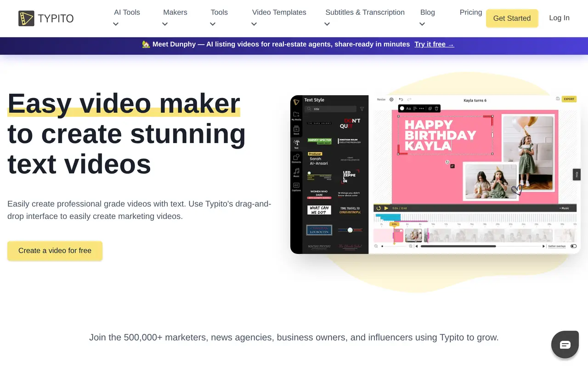This screenshot has width=588, height=368.
Task: Click the Resize option in editor toolbar
Action: coord(381,99)
